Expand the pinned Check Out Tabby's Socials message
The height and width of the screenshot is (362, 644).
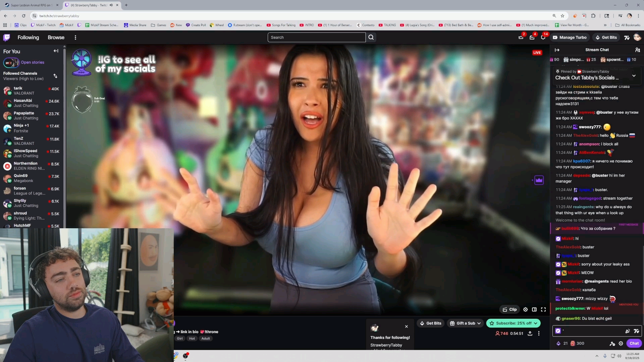tap(634, 76)
